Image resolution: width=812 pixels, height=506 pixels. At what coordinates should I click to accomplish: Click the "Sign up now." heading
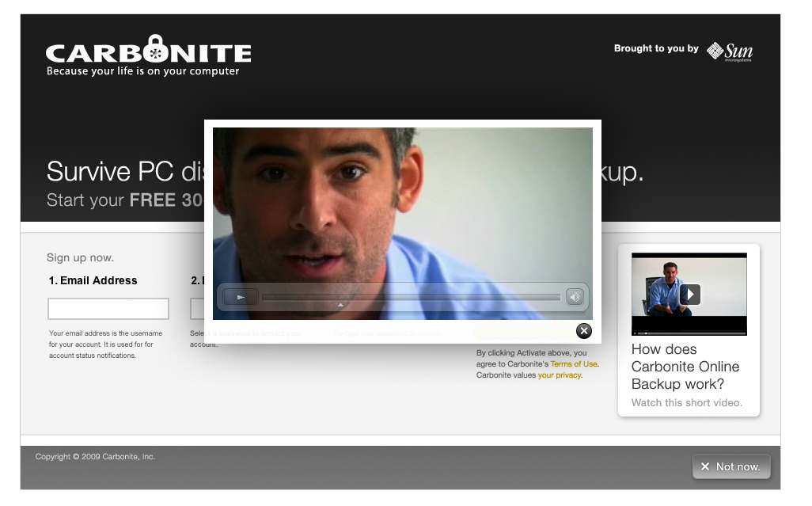[x=80, y=257]
